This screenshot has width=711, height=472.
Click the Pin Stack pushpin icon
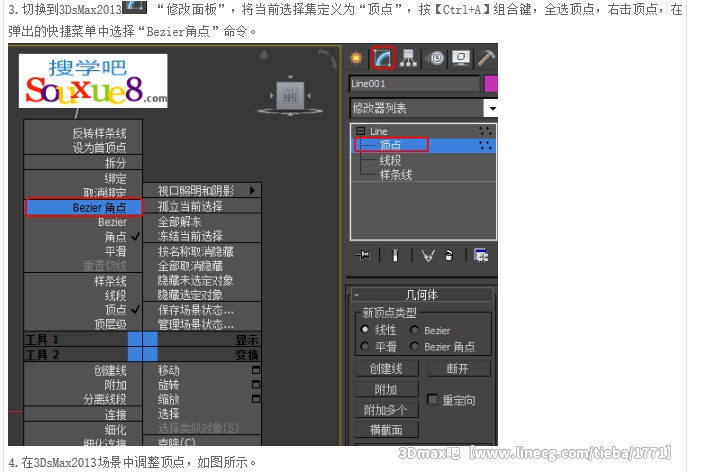(x=363, y=256)
